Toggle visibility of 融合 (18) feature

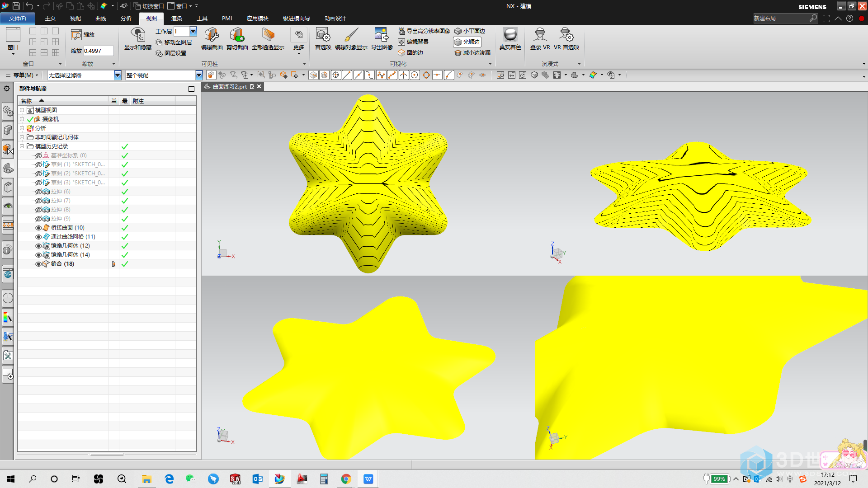coord(38,264)
